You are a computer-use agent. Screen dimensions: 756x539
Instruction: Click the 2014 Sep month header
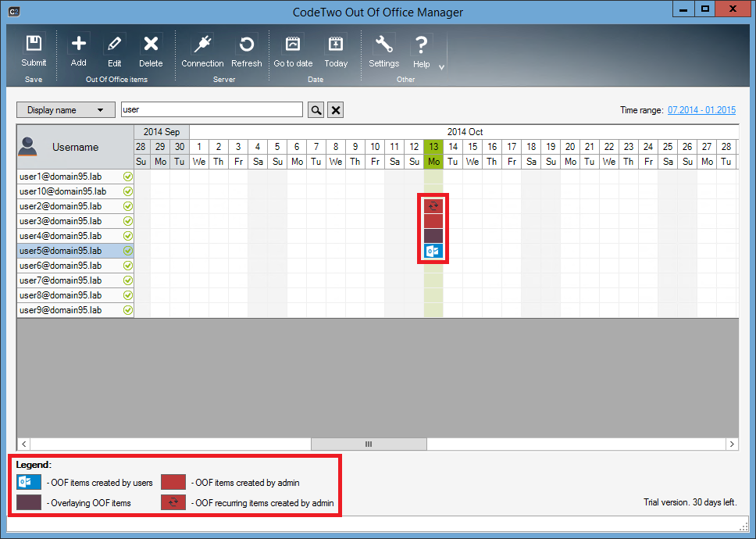point(162,131)
